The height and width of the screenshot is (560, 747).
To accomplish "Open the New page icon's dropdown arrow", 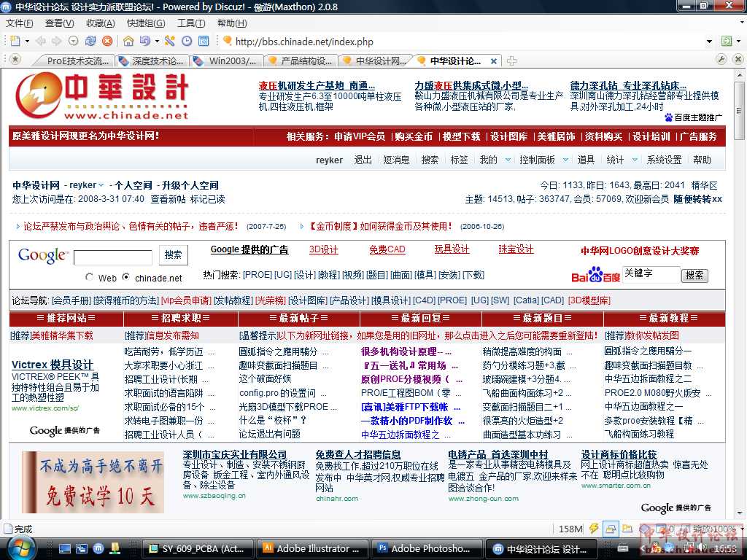I will point(27,42).
